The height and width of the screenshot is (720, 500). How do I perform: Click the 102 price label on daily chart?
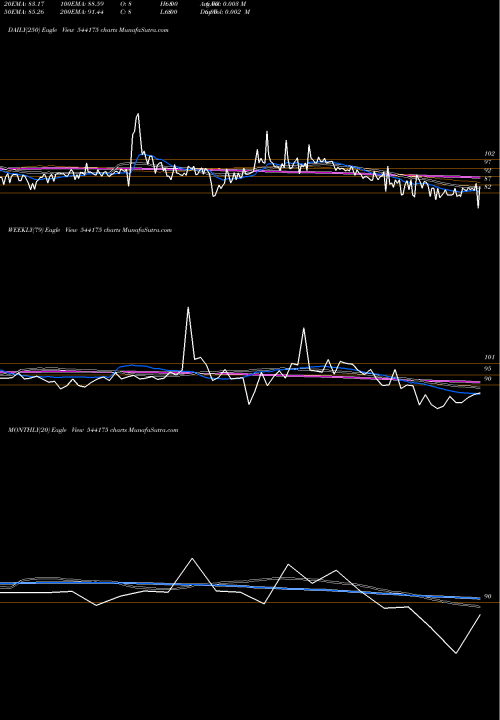(489, 154)
